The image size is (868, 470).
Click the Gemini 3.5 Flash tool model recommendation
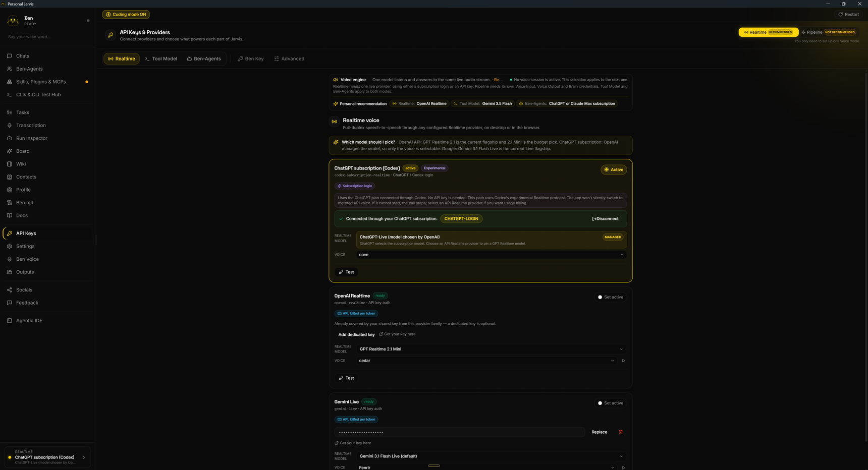[x=483, y=104]
